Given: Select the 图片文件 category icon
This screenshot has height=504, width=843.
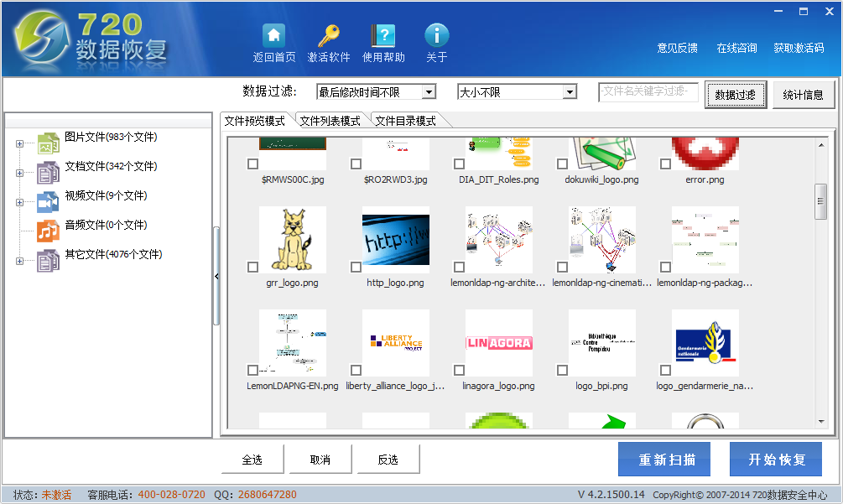Looking at the screenshot, I should [48, 143].
